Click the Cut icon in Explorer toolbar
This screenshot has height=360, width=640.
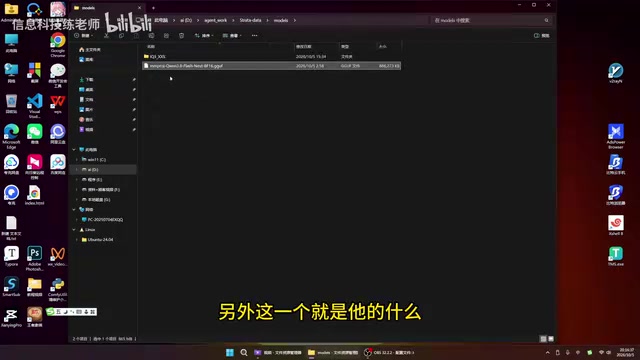coord(107,36)
